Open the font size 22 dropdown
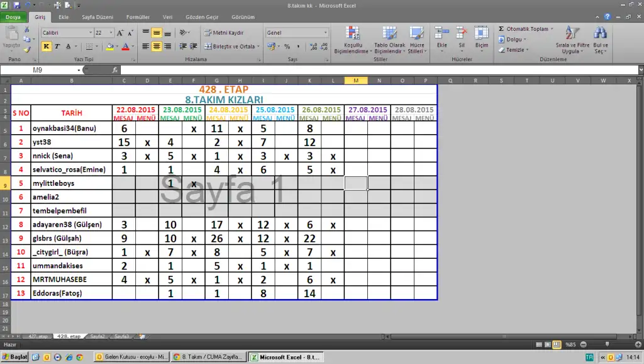 coord(111,33)
